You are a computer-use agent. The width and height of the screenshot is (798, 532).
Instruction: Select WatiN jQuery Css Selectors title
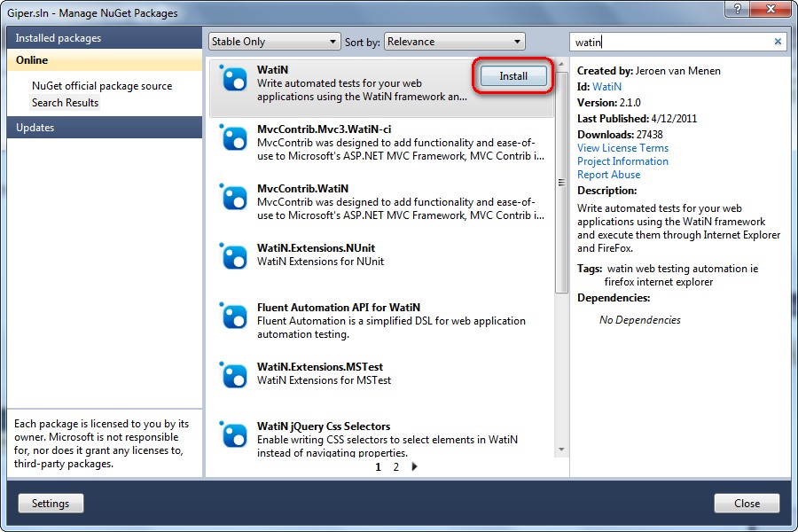[x=323, y=426]
